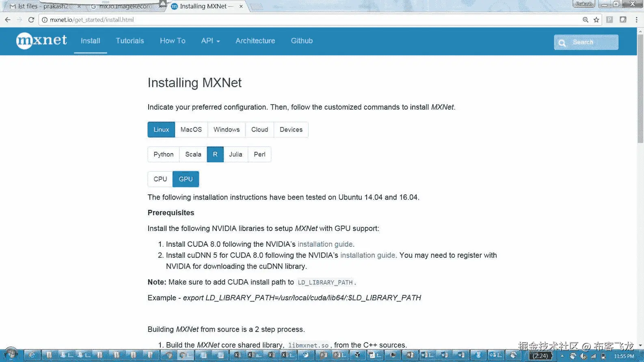
Task: Open the Chrome three-dot menu
Action: pos(636,19)
